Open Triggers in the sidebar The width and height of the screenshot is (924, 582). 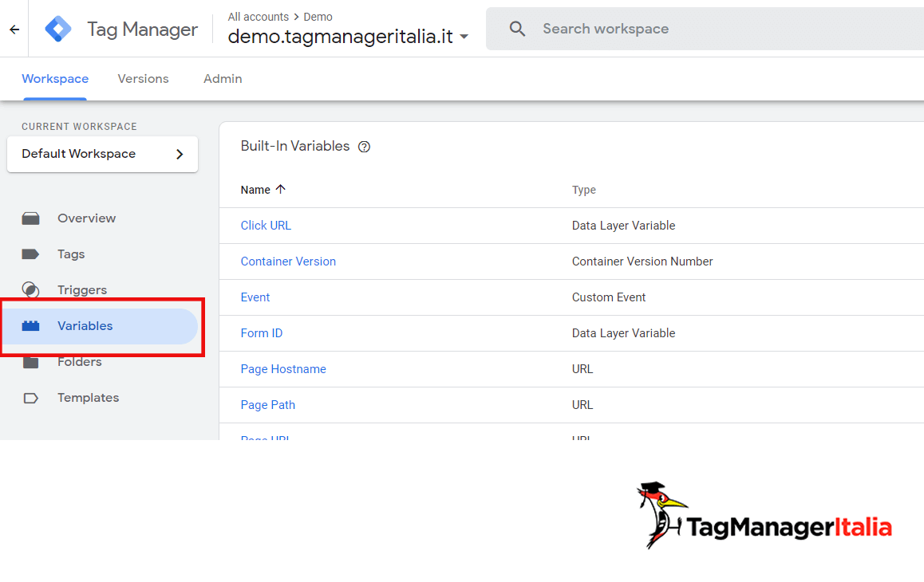82,290
